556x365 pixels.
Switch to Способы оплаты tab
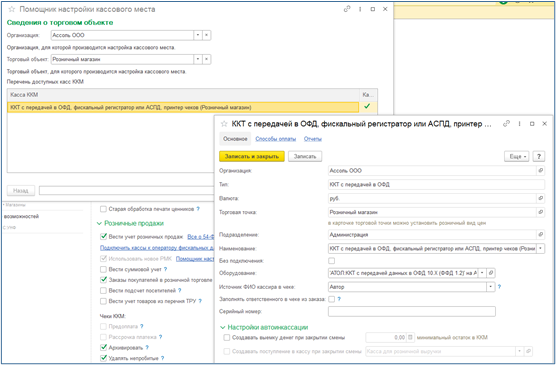[x=276, y=139]
